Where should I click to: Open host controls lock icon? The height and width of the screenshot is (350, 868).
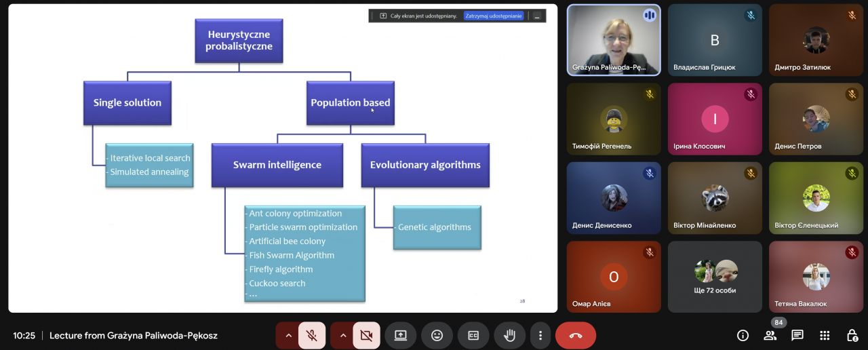point(852,335)
